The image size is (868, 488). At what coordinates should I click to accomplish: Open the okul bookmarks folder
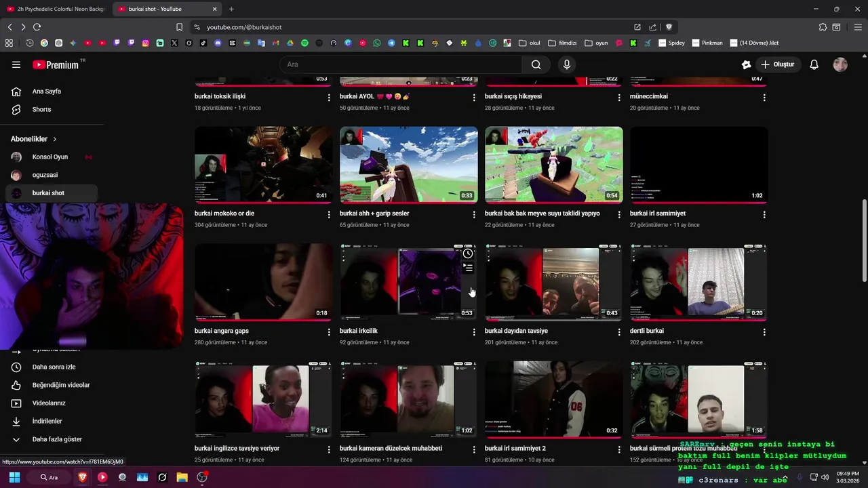tap(530, 43)
